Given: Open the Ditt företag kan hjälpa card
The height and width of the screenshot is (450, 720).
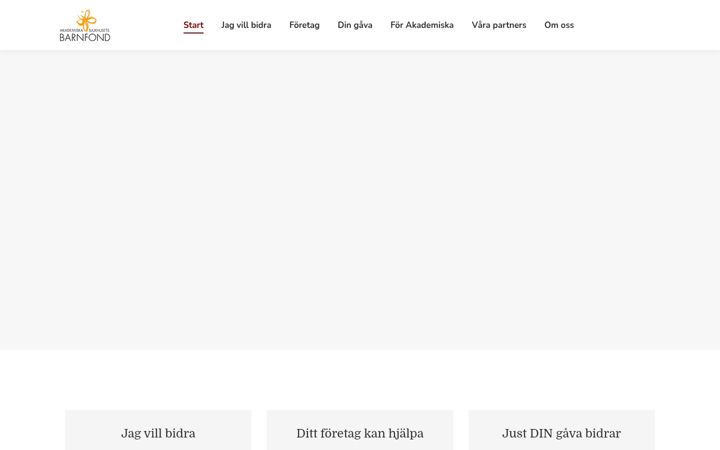Looking at the screenshot, I should tap(360, 430).
